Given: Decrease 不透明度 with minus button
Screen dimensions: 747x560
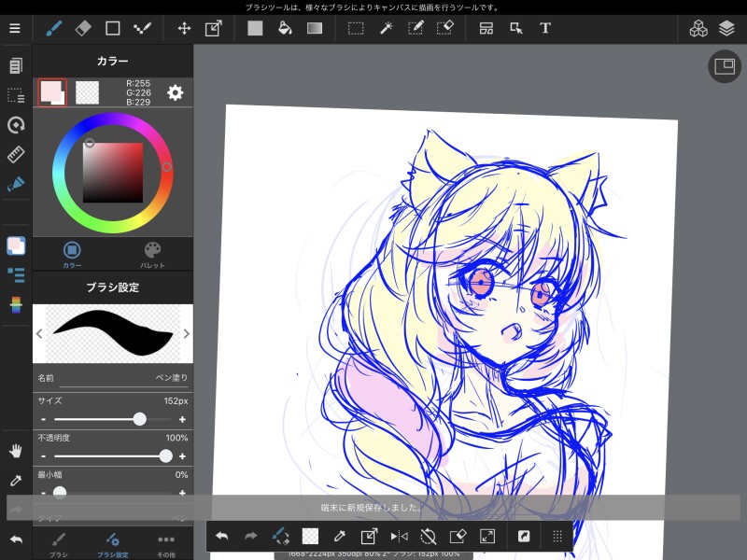Looking at the screenshot, I should coord(43,456).
